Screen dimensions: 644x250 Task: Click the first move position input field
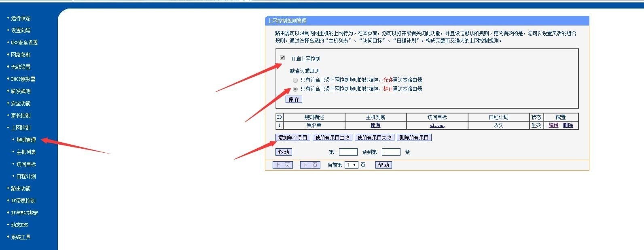click(x=348, y=152)
